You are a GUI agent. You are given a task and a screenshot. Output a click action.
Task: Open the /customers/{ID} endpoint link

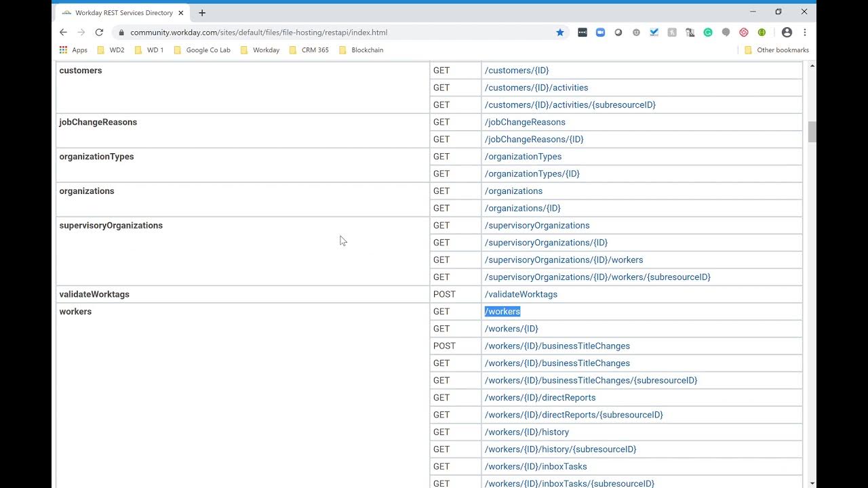(517, 70)
